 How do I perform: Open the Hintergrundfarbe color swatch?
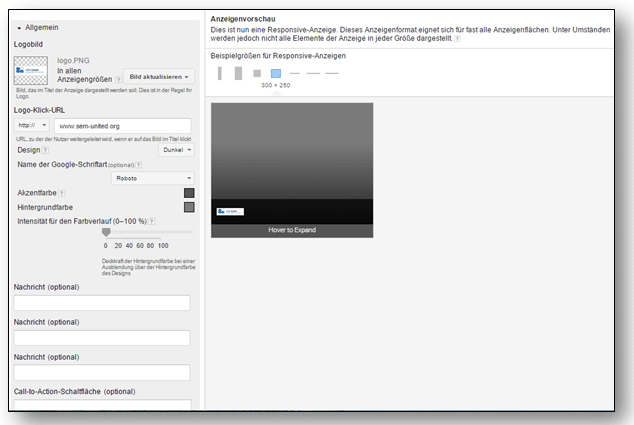(189, 207)
